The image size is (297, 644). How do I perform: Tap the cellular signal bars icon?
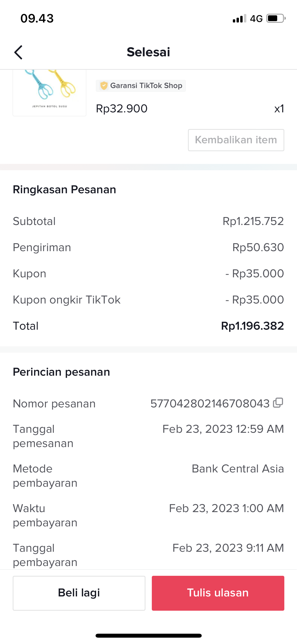coord(239,19)
